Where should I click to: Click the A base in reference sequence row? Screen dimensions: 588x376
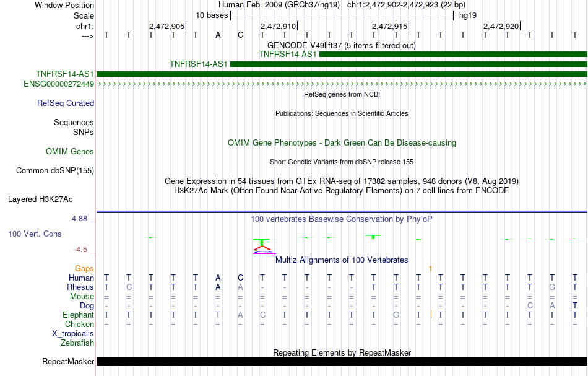coord(218,35)
